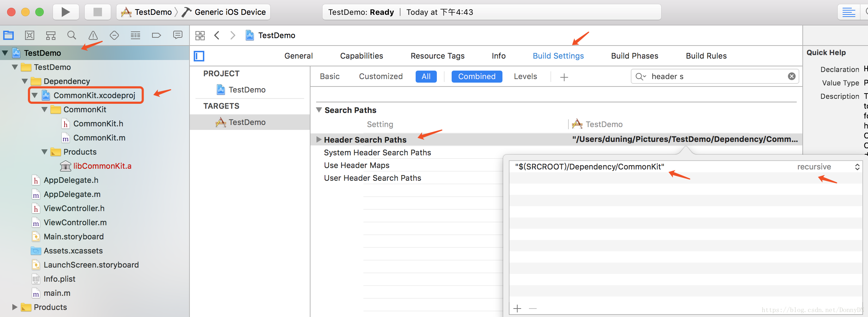Select the Use Header Maps setting
Screen dimensions: 868x317
[x=357, y=165]
